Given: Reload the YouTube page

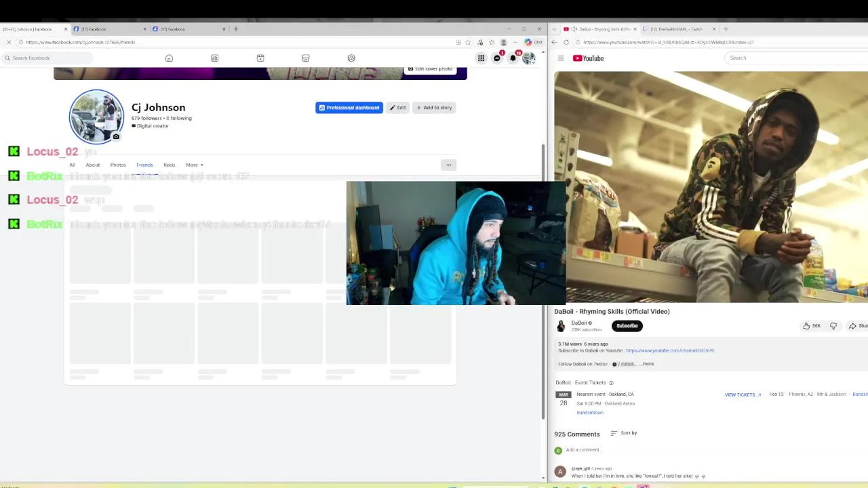Looking at the screenshot, I should coord(566,42).
